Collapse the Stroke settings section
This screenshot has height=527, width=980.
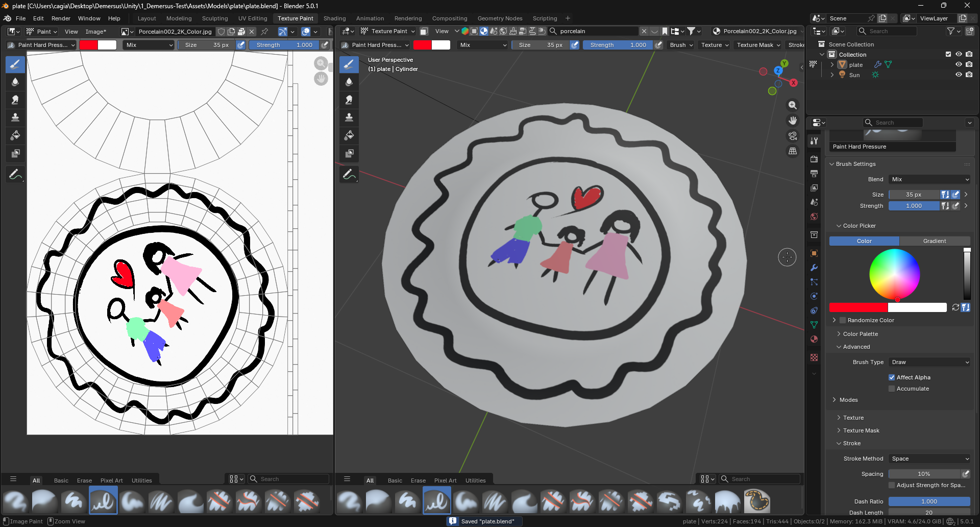[850, 443]
